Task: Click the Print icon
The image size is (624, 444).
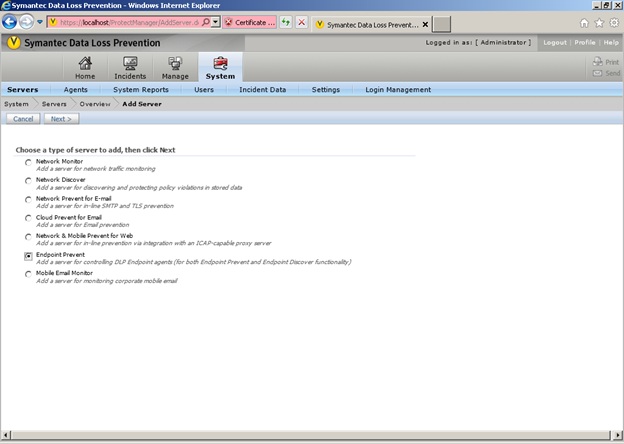Action: point(598,62)
